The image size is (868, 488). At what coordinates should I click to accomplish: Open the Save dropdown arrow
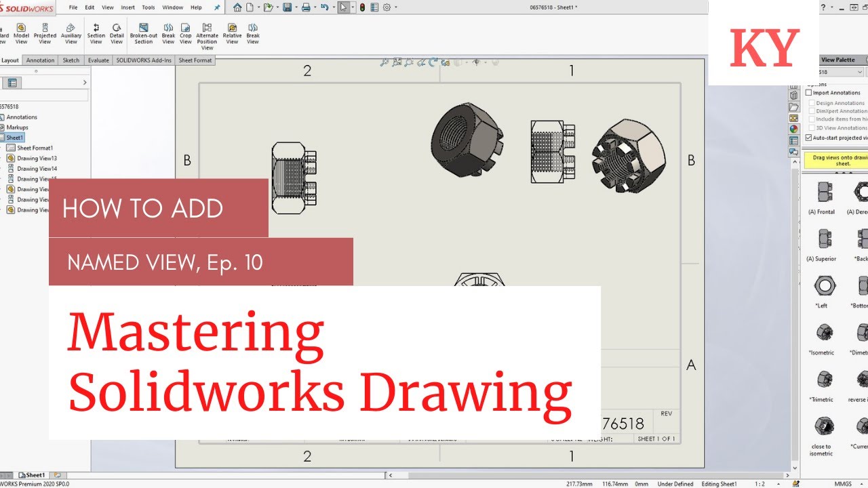click(x=295, y=7)
